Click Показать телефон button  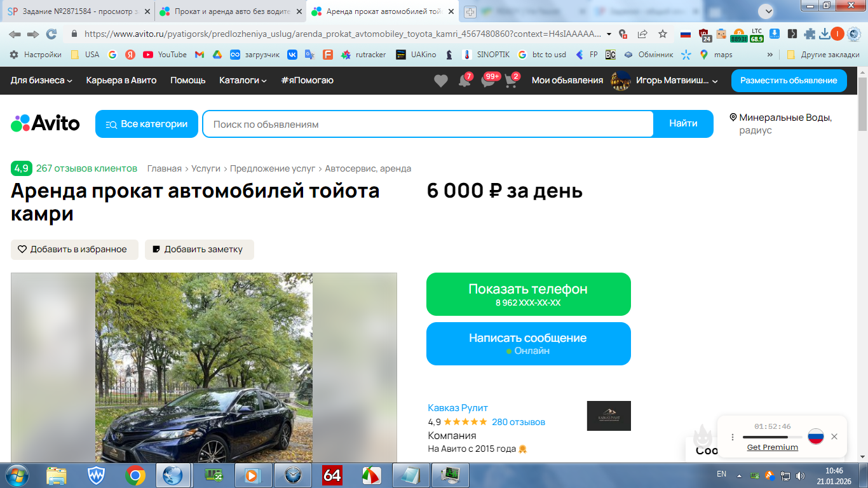point(529,294)
